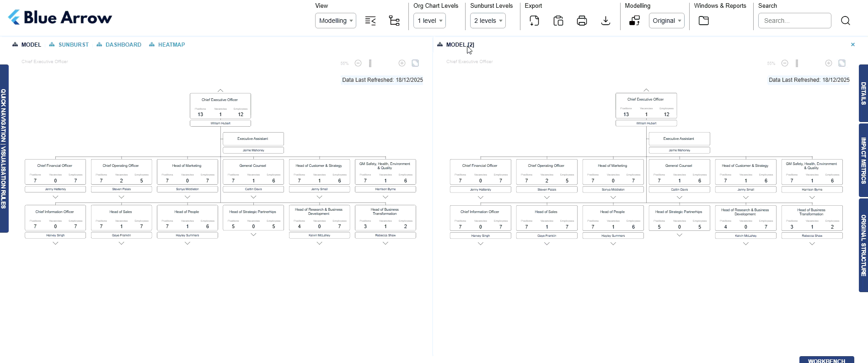The height and width of the screenshot is (363, 868).
Task: Click the Search input field
Action: [794, 21]
